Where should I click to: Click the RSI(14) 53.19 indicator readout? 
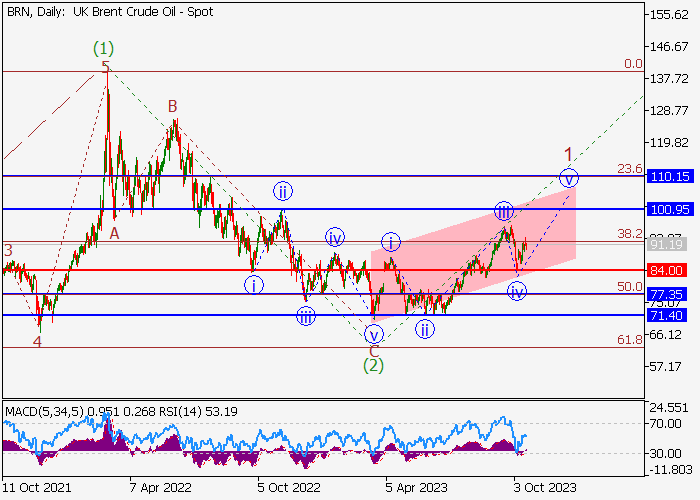point(198,411)
